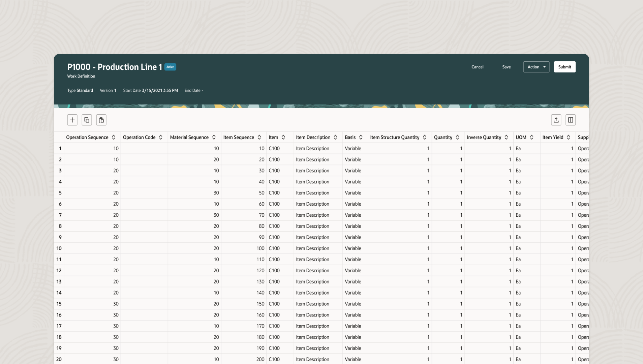Sort by Quantity column
Image resolution: width=643 pixels, height=364 pixels.
458,138
